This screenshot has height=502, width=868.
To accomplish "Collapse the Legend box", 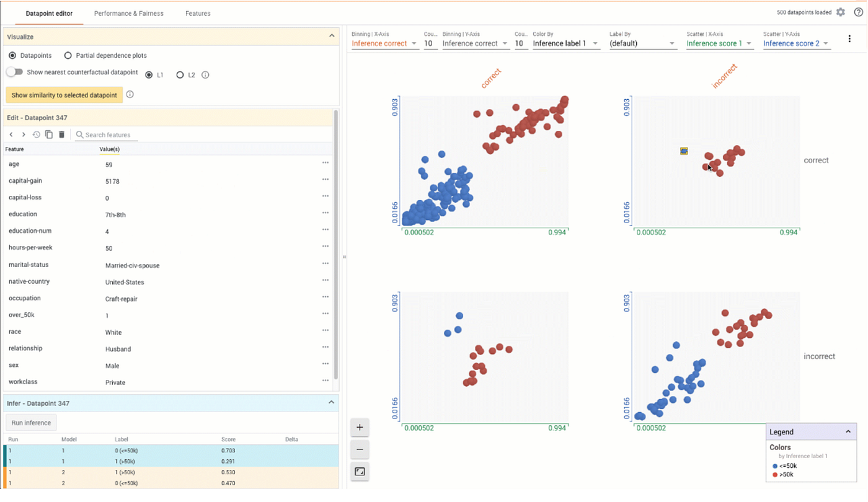I will 848,432.
